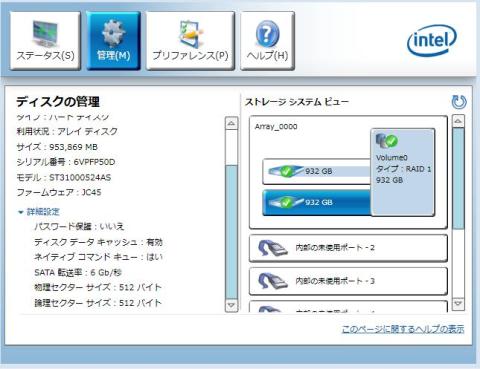Click the 利用状況 アレイ ディスク line
The image size is (480, 369).
(67, 131)
